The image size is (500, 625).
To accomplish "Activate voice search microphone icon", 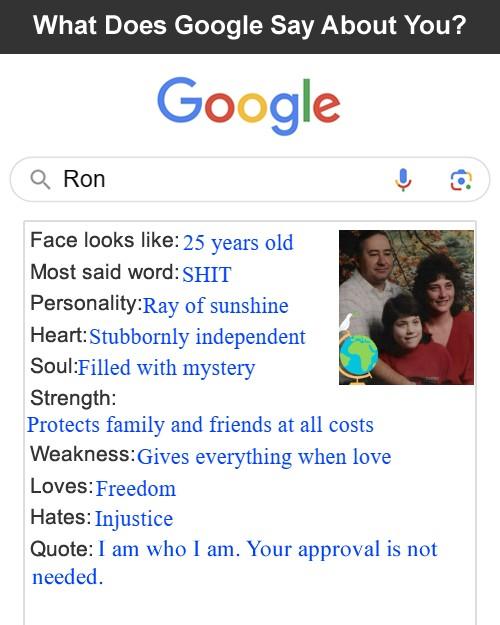I will tap(403, 180).
